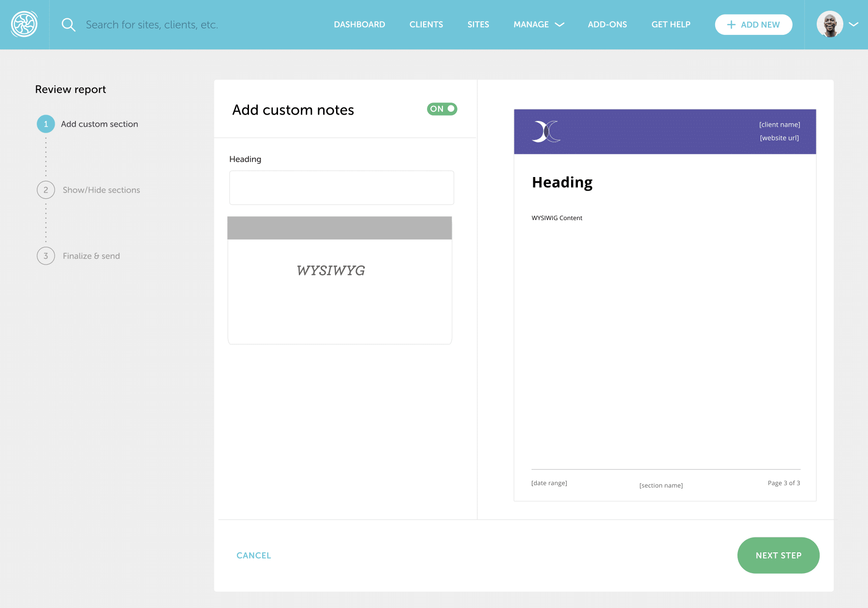Go to the Clients menu item
The width and height of the screenshot is (868, 608).
[426, 25]
